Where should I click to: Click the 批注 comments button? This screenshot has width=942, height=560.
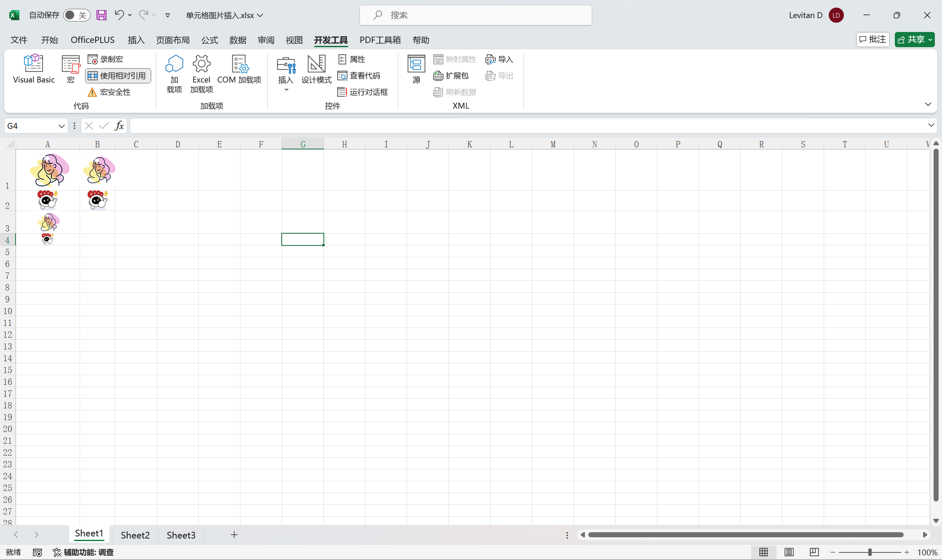[x=873, y=40]
